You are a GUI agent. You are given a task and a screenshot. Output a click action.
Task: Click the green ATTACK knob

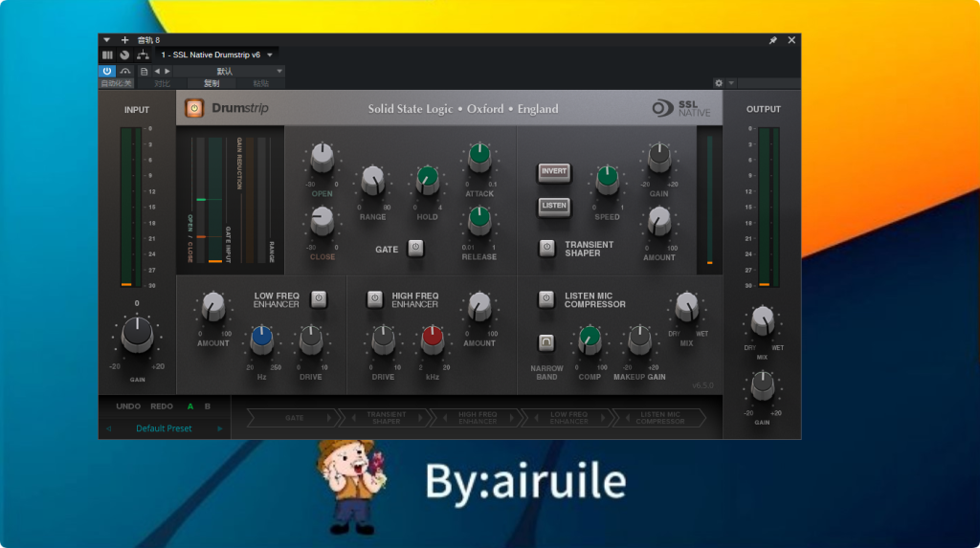click(479, 157)
